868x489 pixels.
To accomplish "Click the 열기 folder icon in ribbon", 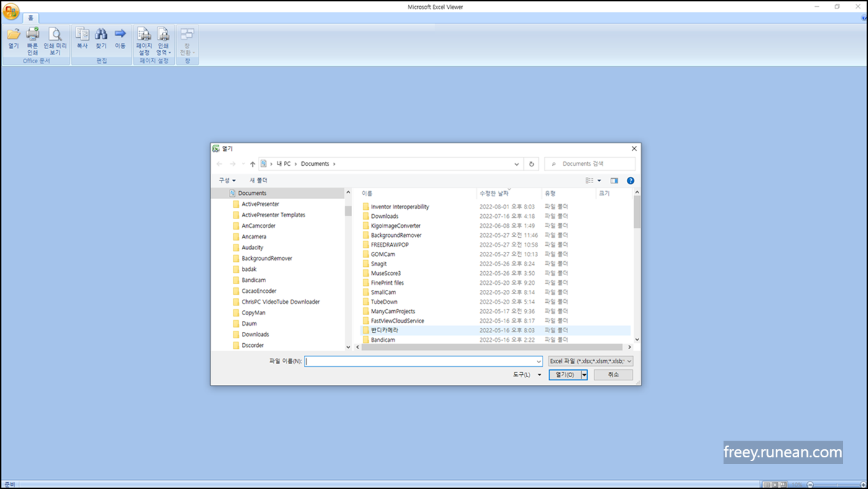I will point(14,34).
